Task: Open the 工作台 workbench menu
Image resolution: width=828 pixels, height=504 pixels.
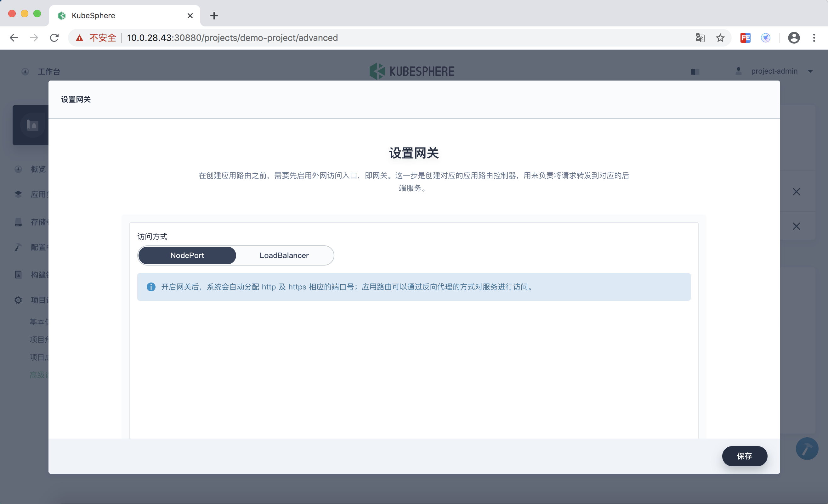Action: pyautogui.click(x=49, y=71)
